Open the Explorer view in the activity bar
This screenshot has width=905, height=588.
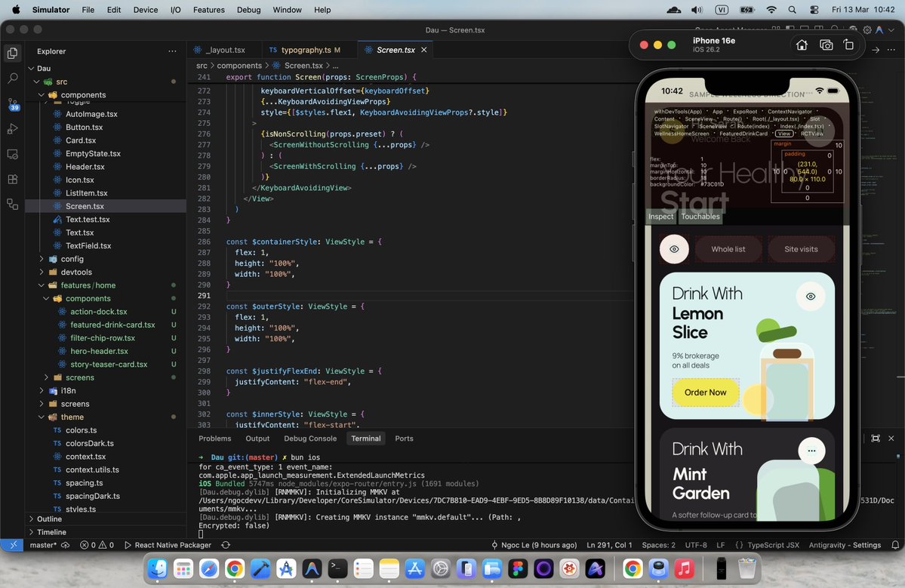pyautogui.click(x=12, y=53)
